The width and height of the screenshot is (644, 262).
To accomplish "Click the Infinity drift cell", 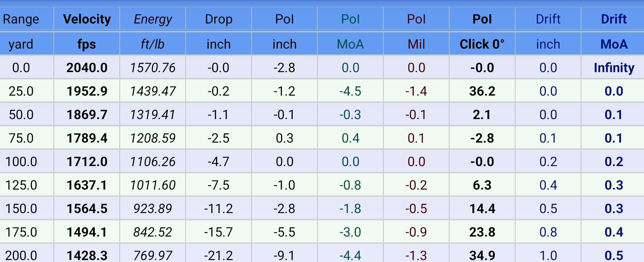I will click(x=614, y=68).
